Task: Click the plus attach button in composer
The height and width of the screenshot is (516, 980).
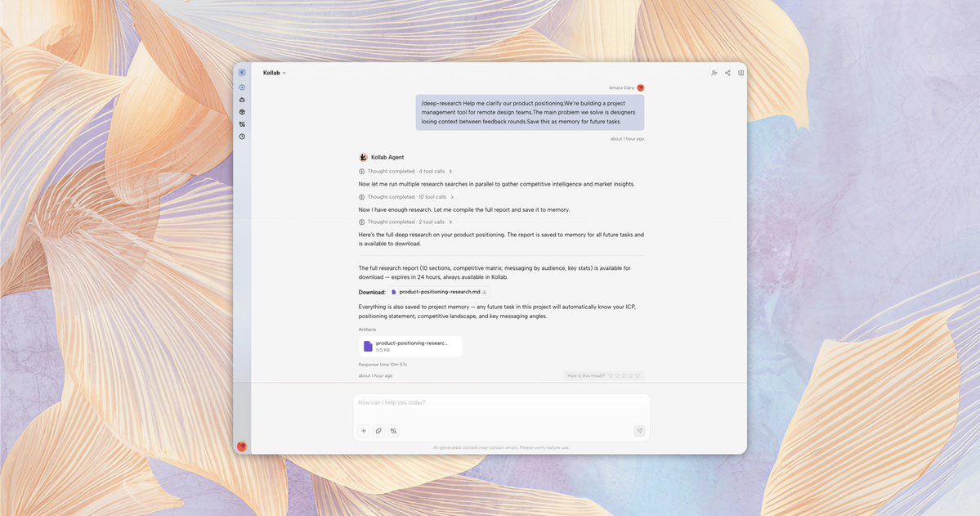Action: 364,431
